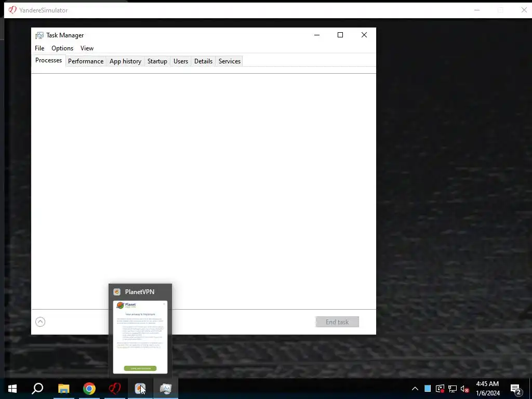Image resolution: width=532 pixels, height=399 pixels.
Task: Switch to YandereSimulator taskbar icon
Action: pos(115,389)
